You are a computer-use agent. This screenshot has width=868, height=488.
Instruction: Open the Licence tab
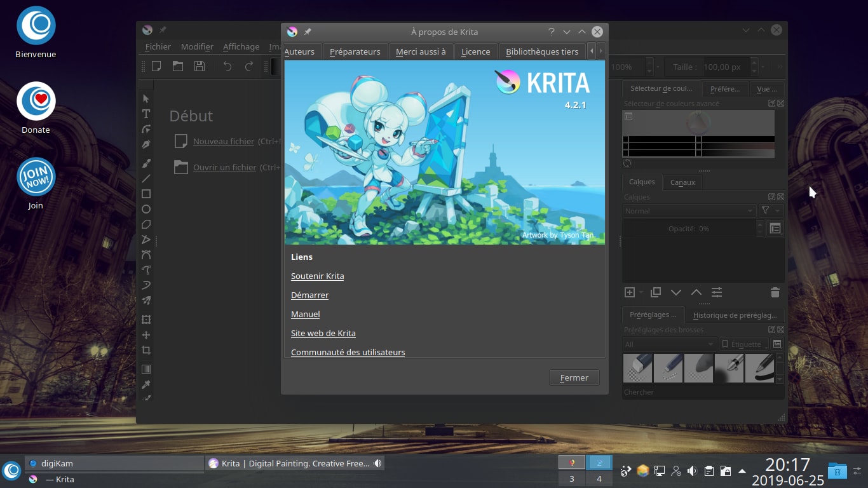476,51
